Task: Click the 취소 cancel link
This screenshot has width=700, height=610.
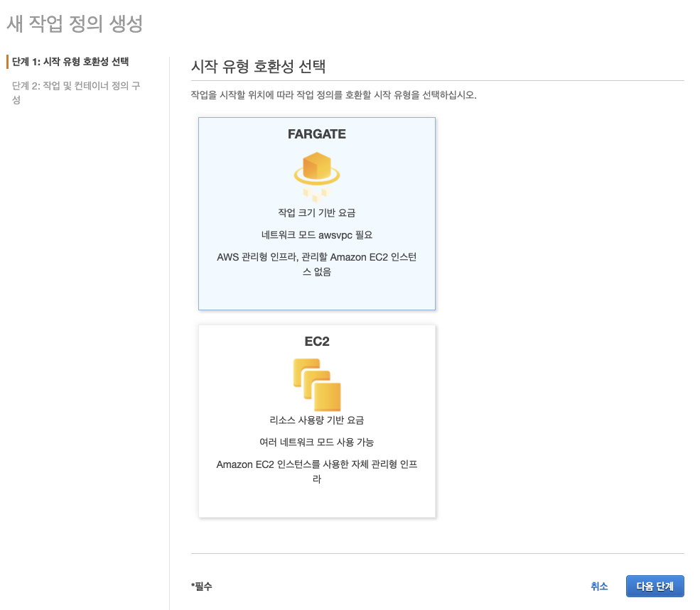Action: point(599,586)
